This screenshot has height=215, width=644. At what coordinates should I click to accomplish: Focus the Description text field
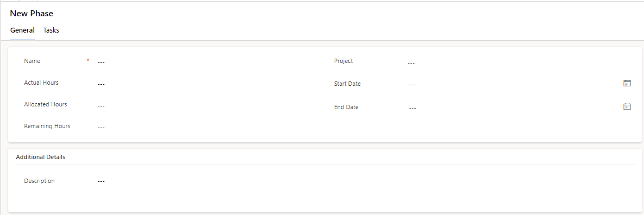point(365,181)
